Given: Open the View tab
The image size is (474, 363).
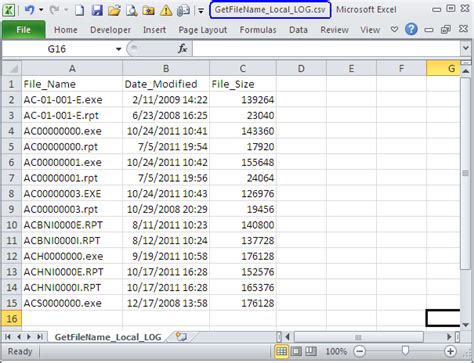Looking at the screenshot, I should (370, 30).
